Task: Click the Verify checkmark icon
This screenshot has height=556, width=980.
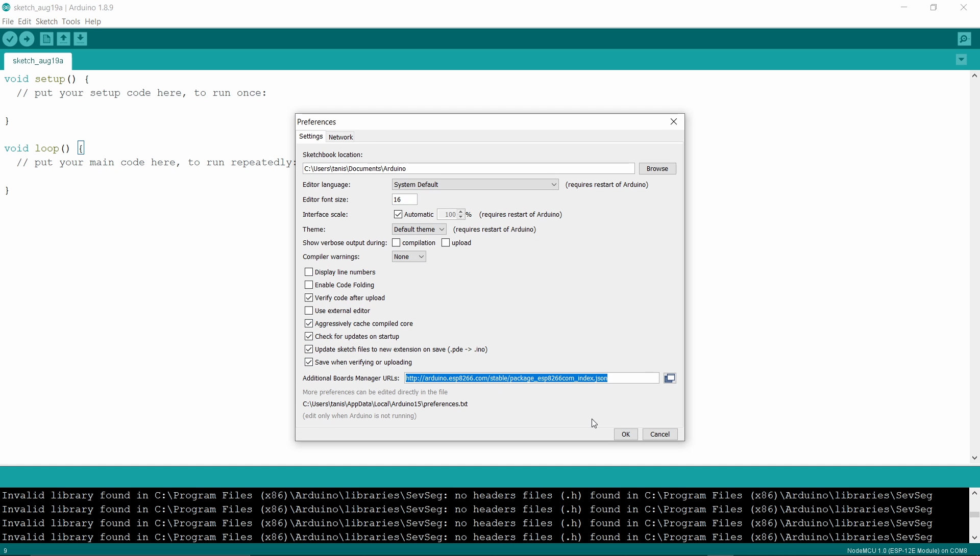Action: point(10,39)
